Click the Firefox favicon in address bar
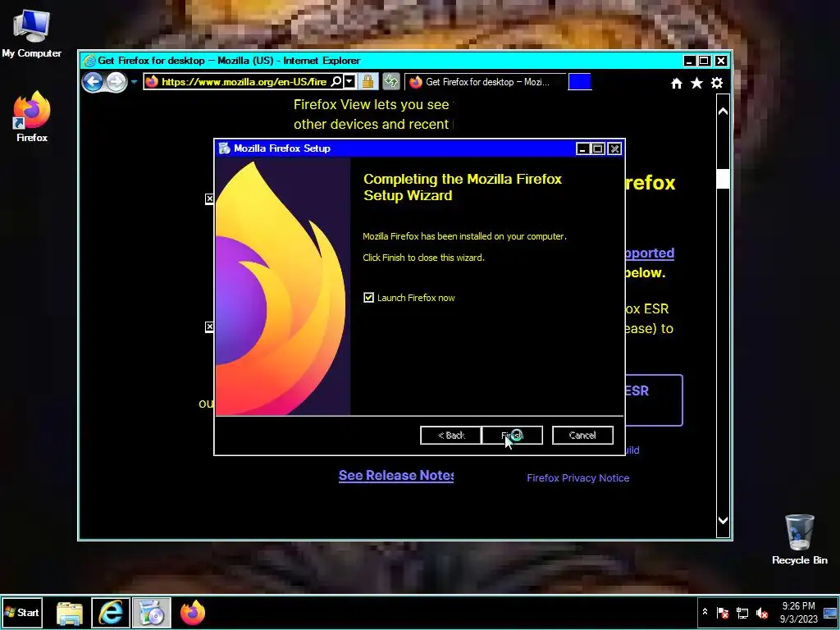 pyautogui.click(x=152, y=82)
